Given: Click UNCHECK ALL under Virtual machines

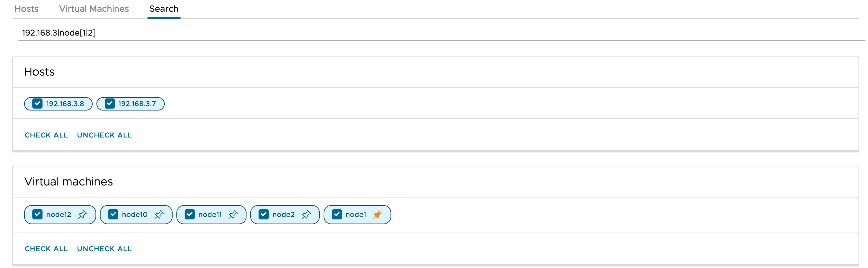Looking at the screenshot, I should point(104,249).
